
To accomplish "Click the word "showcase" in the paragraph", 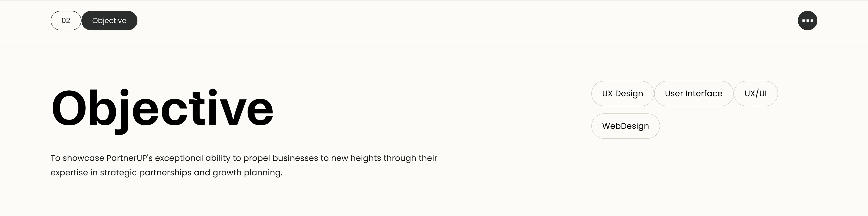I will [x=83, y=158].
